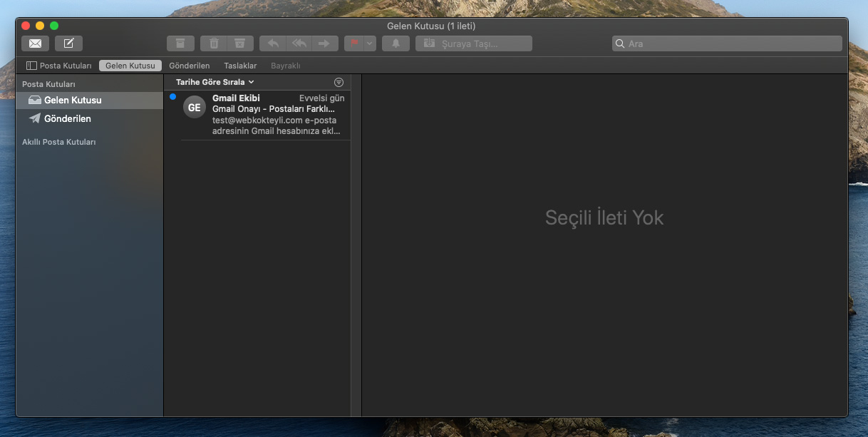868x437 pixels.
Task: Click the 'Evvelsi gün' date of message
Action: (322, 98)
